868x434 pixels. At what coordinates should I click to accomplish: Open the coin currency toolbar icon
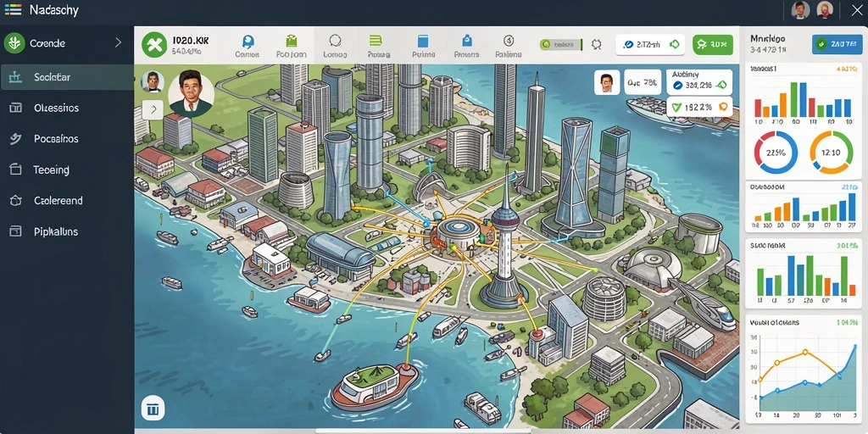coord(509,41)
